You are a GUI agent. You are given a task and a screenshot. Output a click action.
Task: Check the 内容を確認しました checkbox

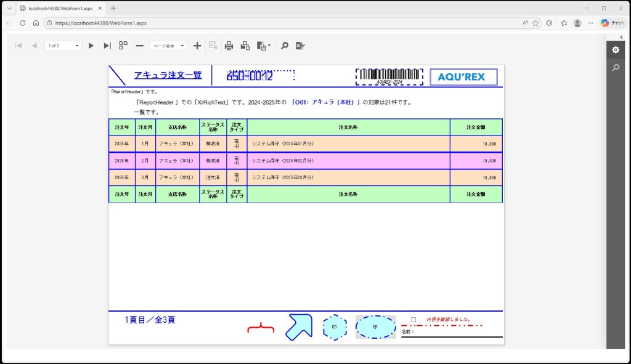(413, 320)
